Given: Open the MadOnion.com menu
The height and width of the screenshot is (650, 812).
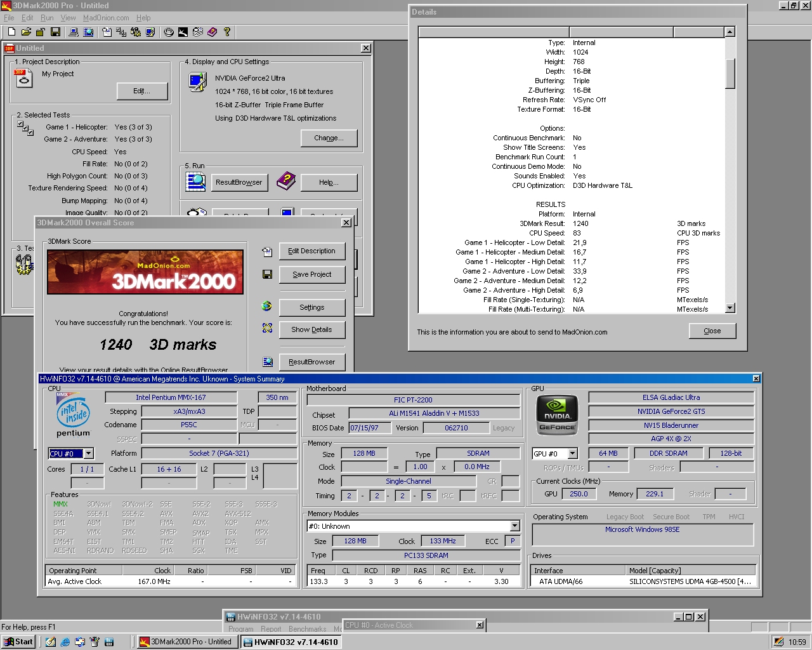Looking at the screenshot, I should [106, 18].
